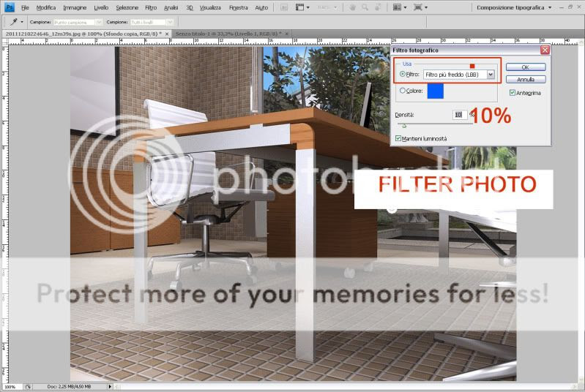
Task: Select the Eyedropper tool preset icon
Action: click(14, 22)
